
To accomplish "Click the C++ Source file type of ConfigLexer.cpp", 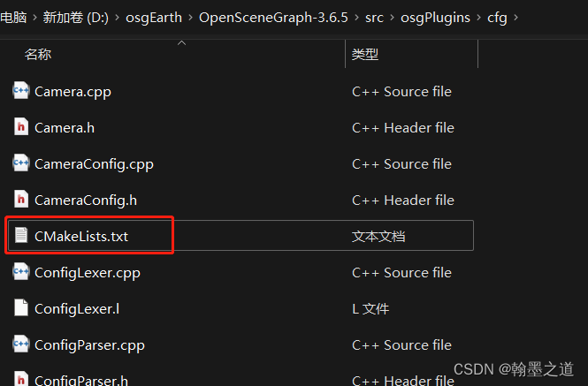I will point(401,273).
